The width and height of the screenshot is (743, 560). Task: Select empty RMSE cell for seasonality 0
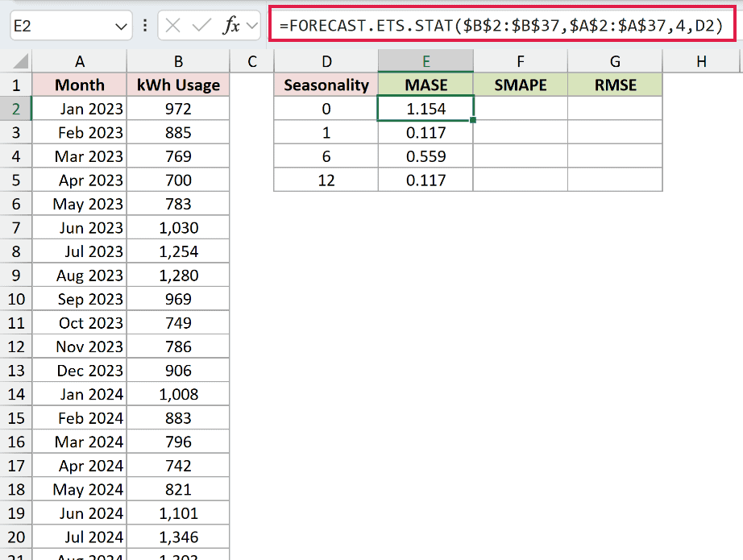pyautogui.click(x=615, y=109)
